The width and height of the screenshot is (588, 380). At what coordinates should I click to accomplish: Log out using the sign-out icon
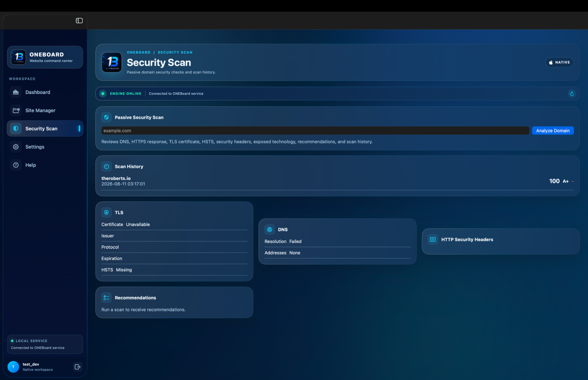pyautogui.click(x=78, y=367)
